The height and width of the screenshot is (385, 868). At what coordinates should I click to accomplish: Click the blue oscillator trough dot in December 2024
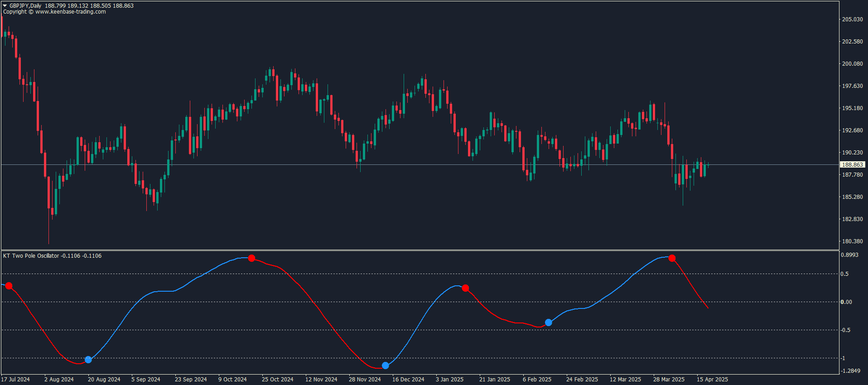coord(386,366)
